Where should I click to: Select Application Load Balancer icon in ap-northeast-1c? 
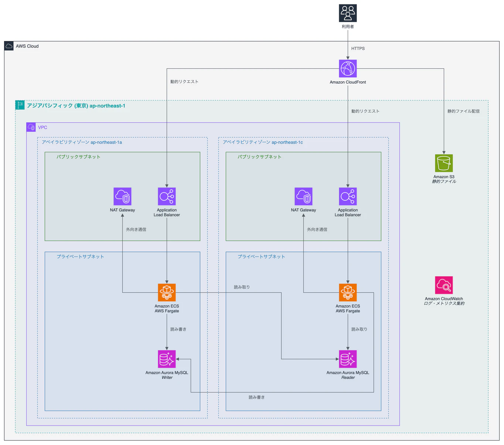point(348,197)
